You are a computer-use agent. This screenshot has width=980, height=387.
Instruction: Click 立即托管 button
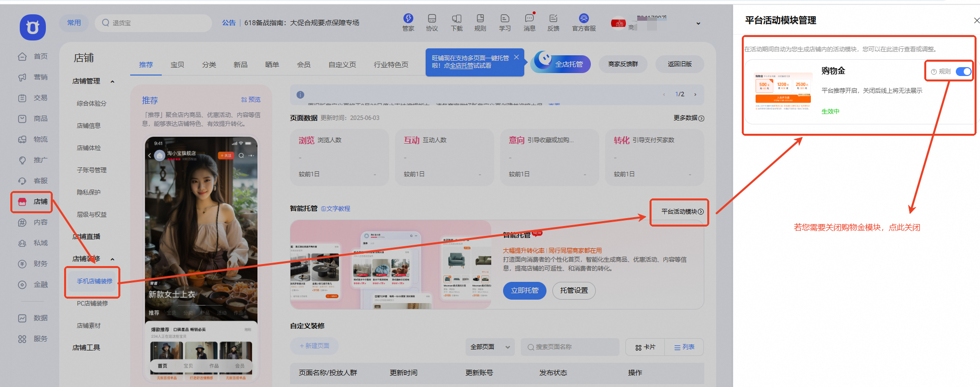525,290
